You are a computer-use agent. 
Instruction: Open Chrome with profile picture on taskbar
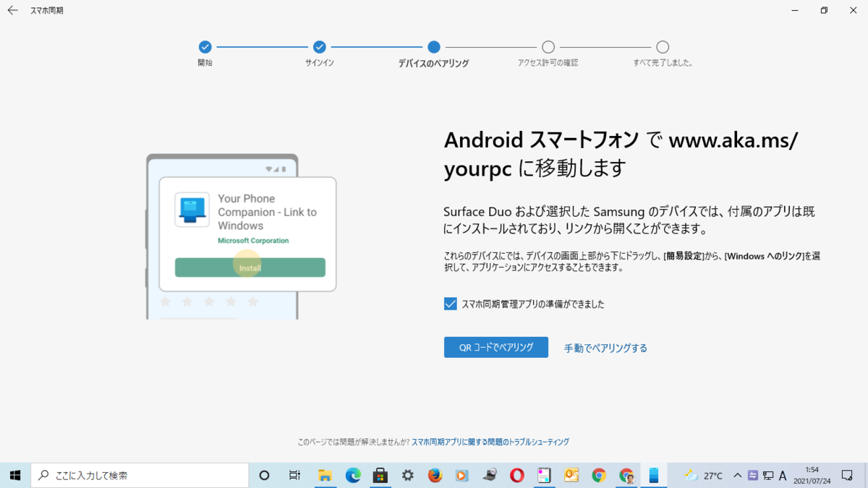626,475
